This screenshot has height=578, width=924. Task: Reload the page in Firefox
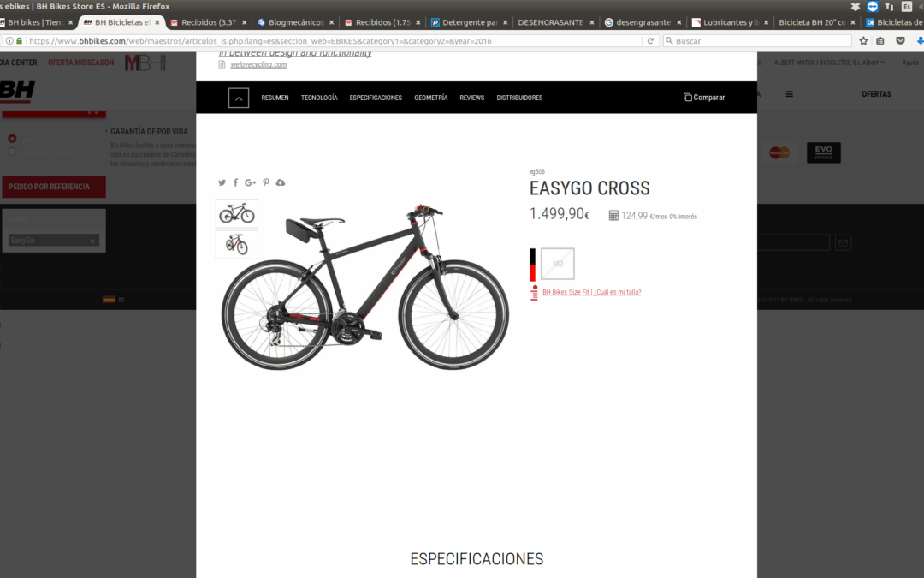[x=650, y=41]
